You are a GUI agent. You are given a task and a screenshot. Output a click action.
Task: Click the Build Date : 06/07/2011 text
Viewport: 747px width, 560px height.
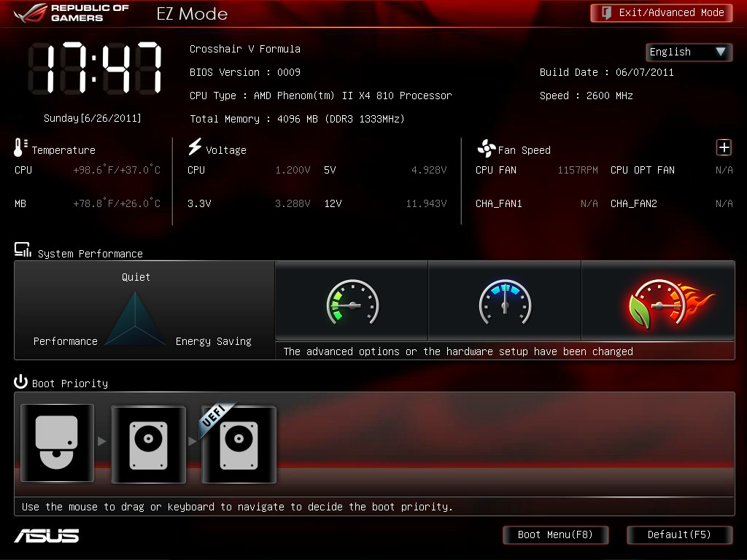[606, 72]
